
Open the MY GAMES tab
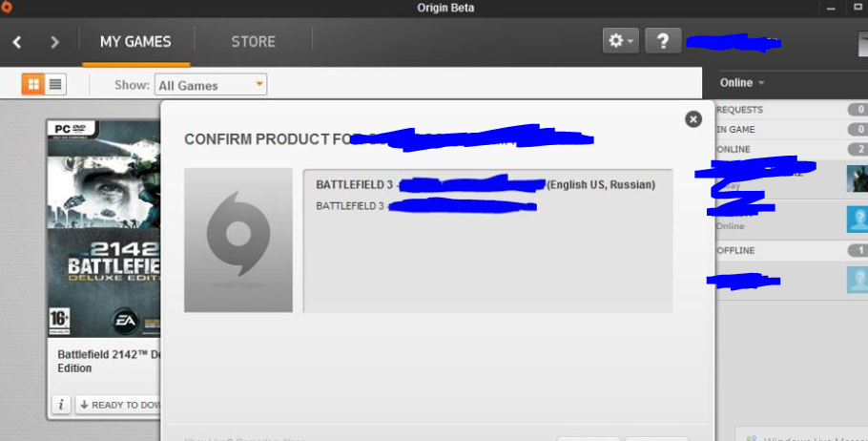(135, 42)
